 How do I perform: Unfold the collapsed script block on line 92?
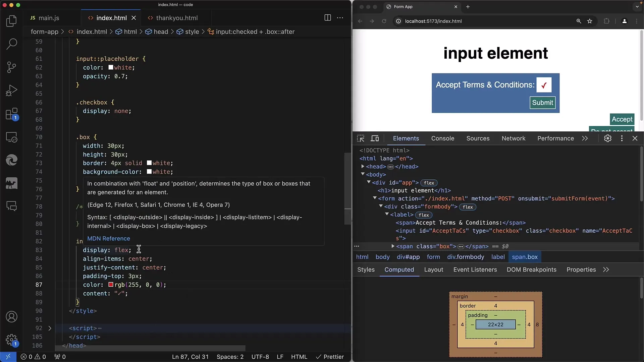(50, 328)
